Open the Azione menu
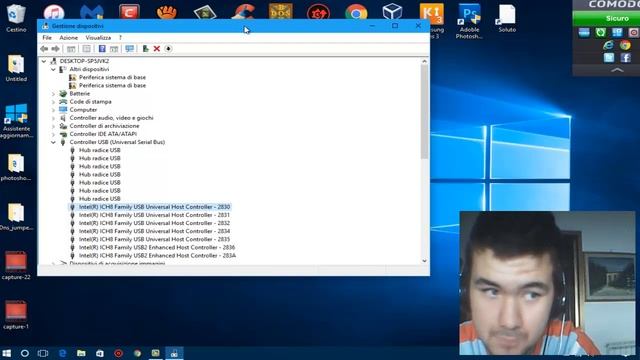 [x=69, y=38]
